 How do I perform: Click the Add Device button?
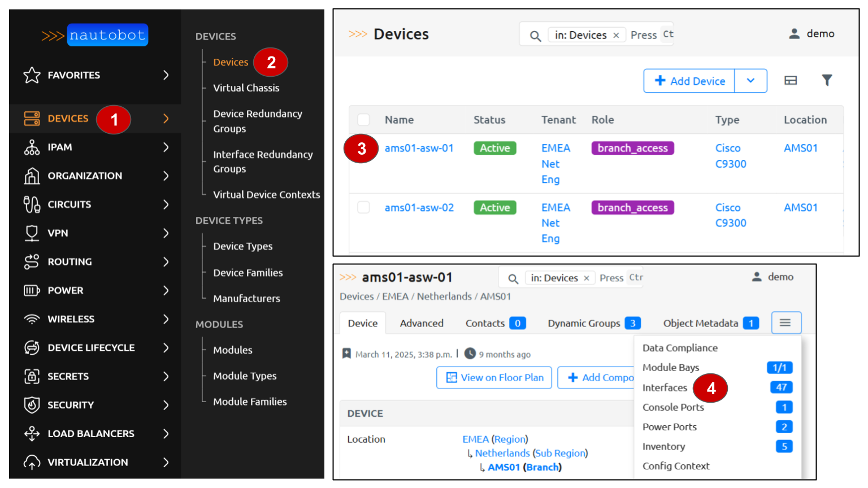689,81
